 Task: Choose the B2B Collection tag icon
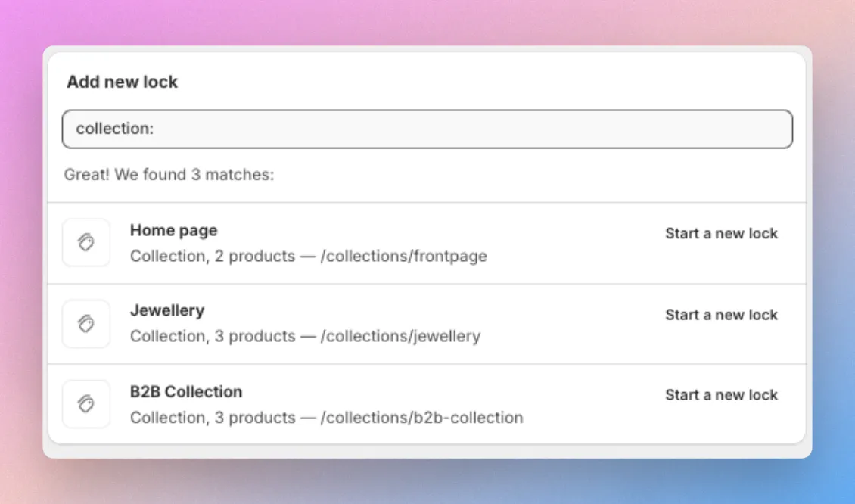tap(86, 403)
